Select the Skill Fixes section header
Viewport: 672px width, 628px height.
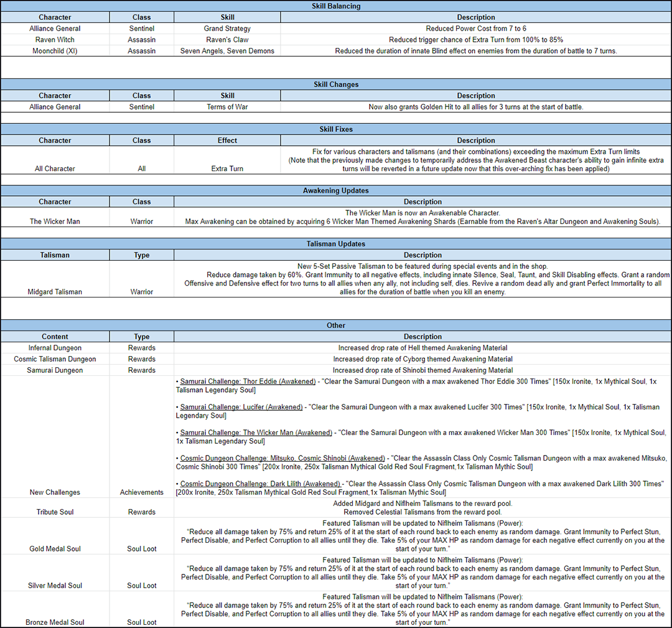pyautogui.click(x=335, y=129)
